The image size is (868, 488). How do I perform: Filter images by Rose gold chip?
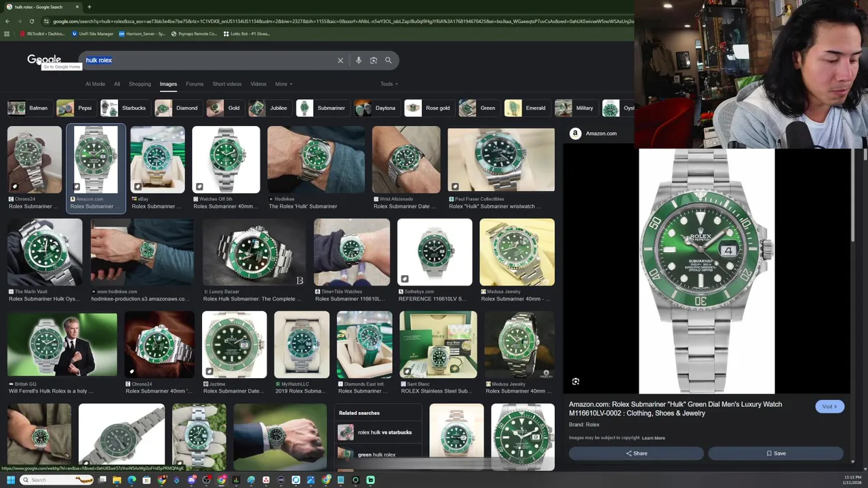coord(429,108)
